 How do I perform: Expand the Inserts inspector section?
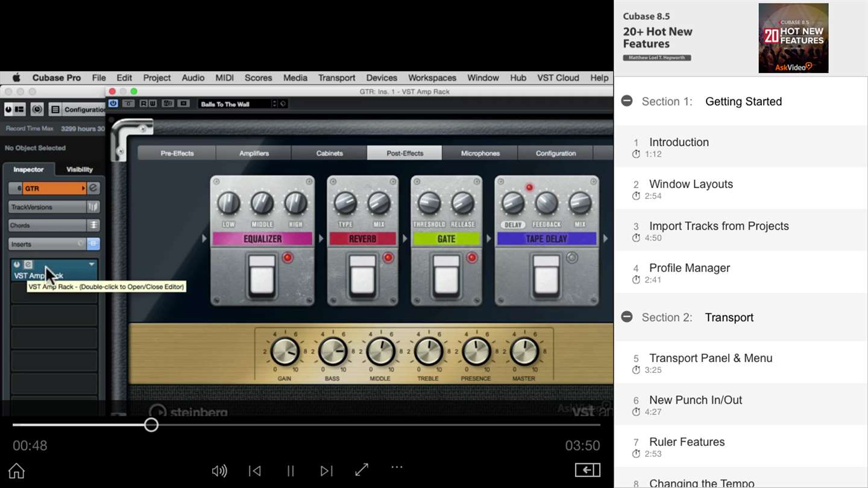click(x=47, y=244)
